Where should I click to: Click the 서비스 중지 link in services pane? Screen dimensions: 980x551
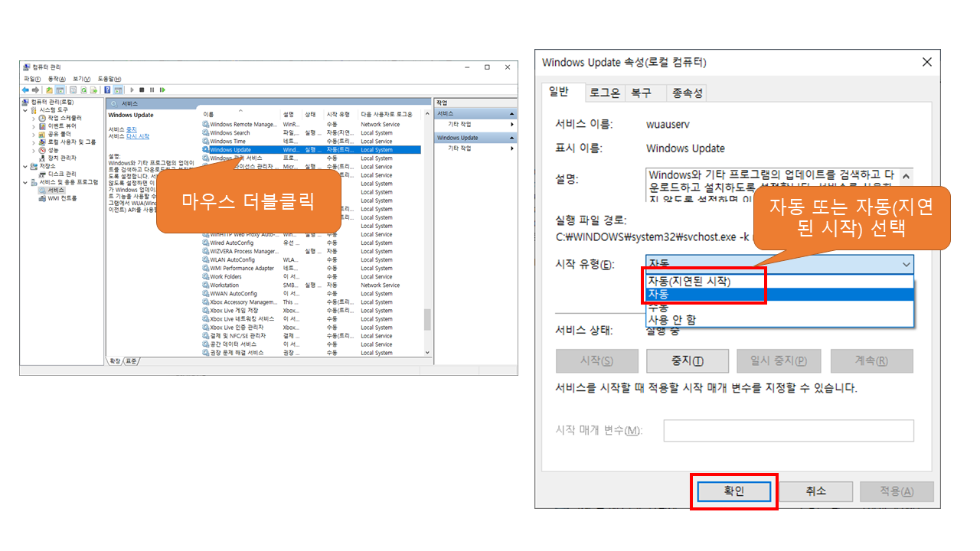pos(132,129)
